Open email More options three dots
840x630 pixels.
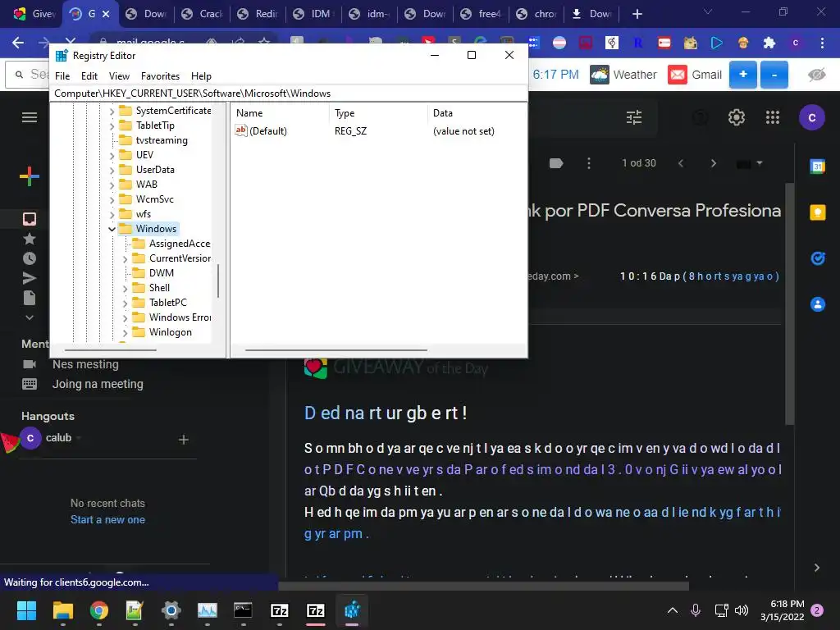point(589,163)
